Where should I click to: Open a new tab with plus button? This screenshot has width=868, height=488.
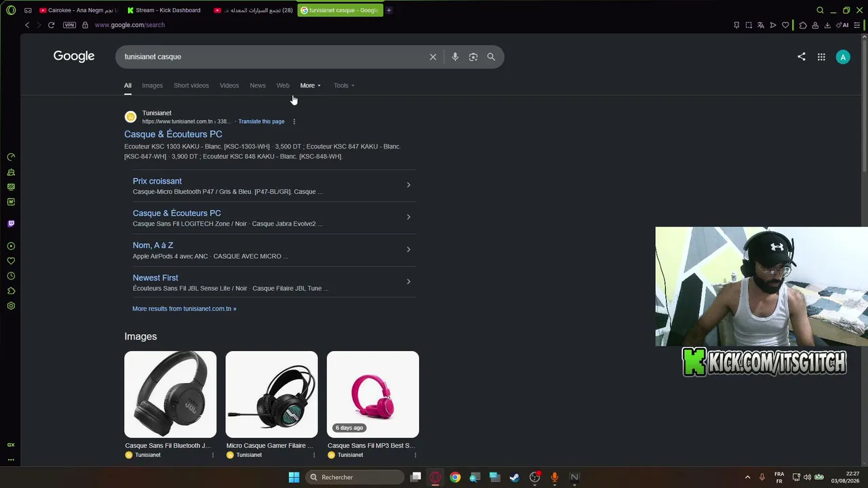(x=389, y=10)
